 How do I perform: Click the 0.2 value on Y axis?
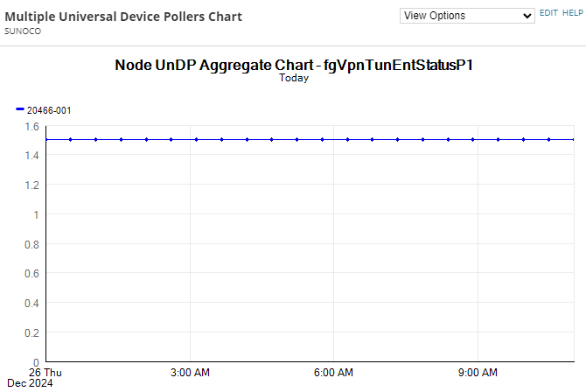(x=31, y=332)
